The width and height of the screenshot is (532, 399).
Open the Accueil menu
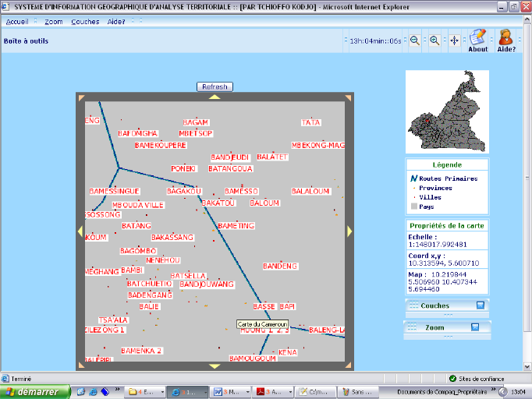[x=17, y=22]
